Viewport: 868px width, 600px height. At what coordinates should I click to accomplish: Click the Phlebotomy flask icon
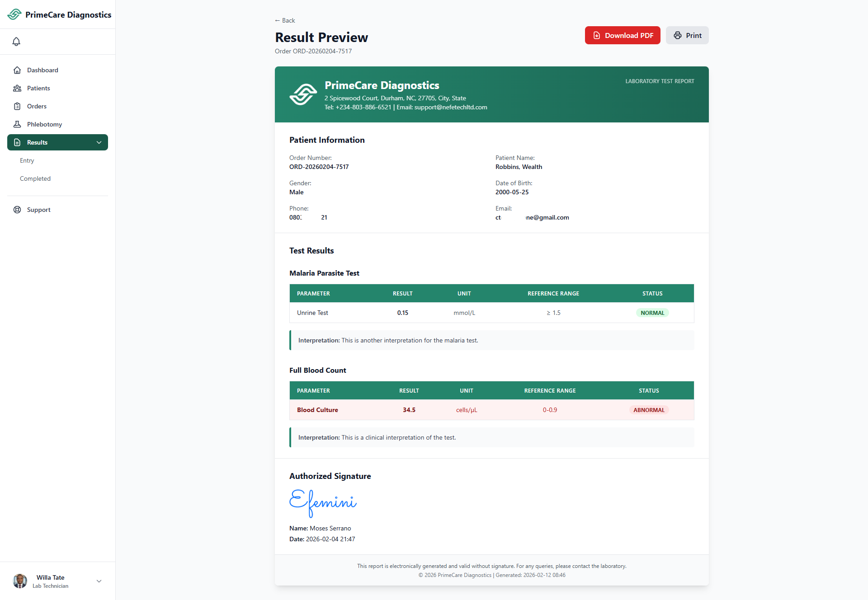(x=17, y=124)
